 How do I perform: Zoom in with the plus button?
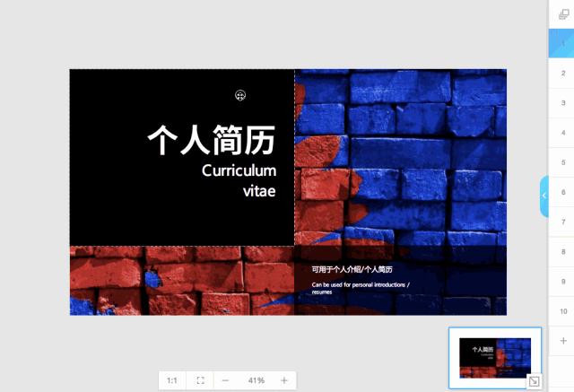(284, 380)
